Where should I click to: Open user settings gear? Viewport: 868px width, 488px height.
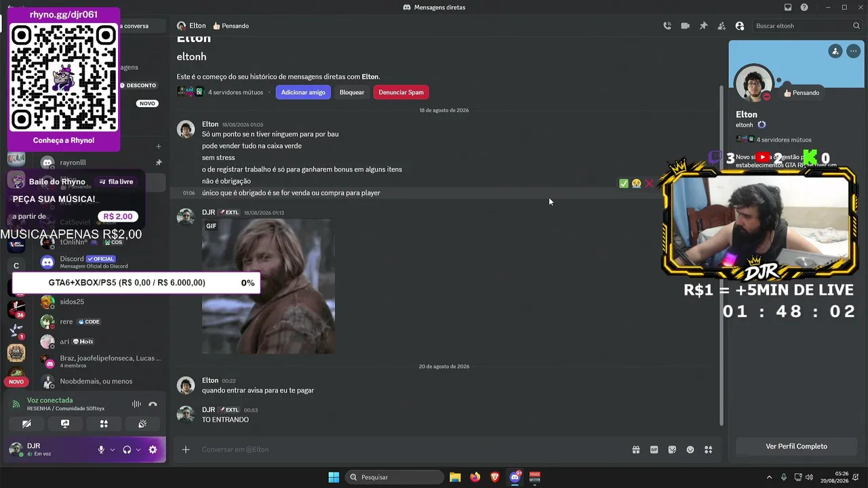pos(153,449)
